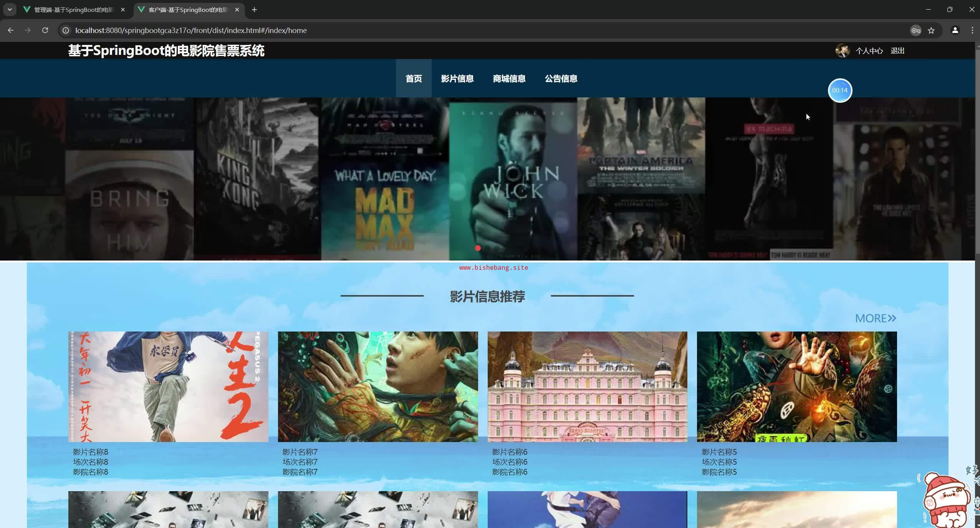Open the 商城信息 menu item
The width and height of the screenshot is (980, 528).
(509, 79)
